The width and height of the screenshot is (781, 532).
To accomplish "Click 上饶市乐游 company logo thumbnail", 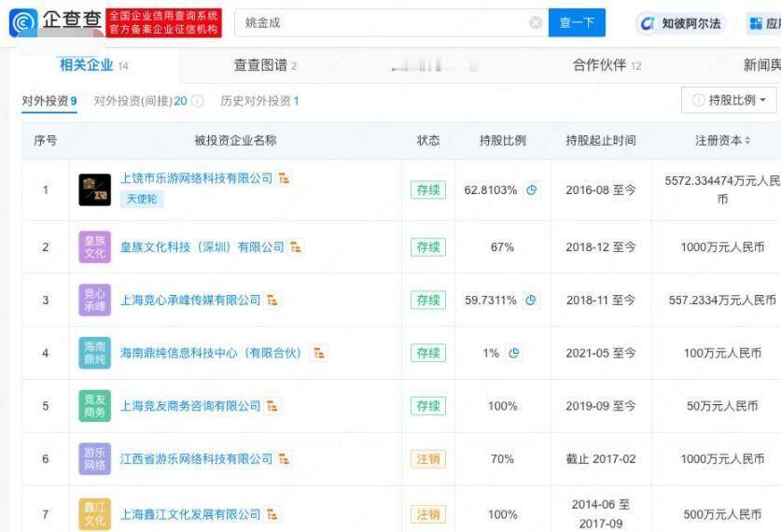I will 94,189.
